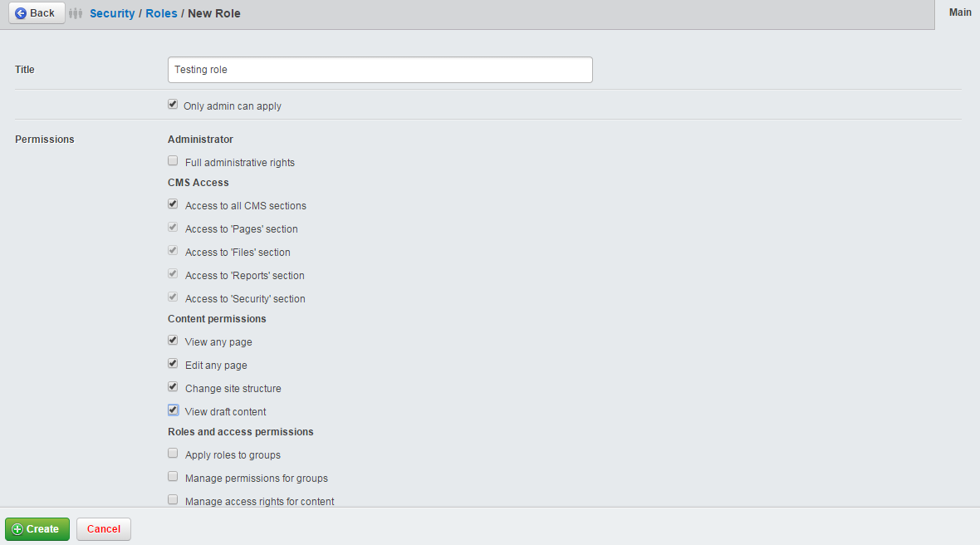Enable 'Full administrative rights'
Image resolution: width=980 pixels, height=545 pixels.
(173, 160)
